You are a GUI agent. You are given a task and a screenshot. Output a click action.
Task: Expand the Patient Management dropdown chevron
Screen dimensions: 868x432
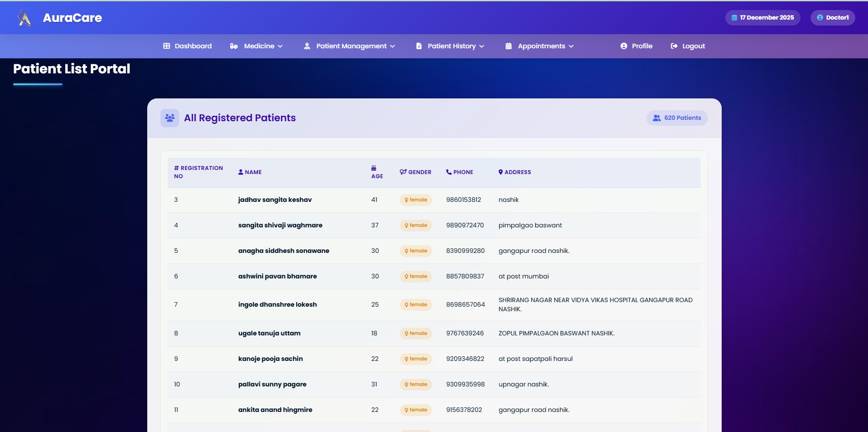click(x=393, y=46)
